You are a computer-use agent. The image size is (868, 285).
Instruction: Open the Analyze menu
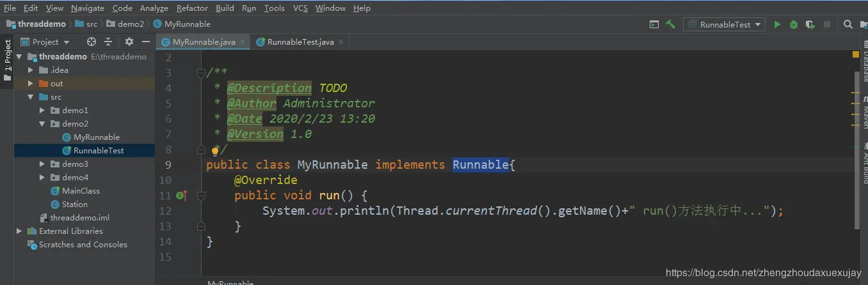(154, 8)
